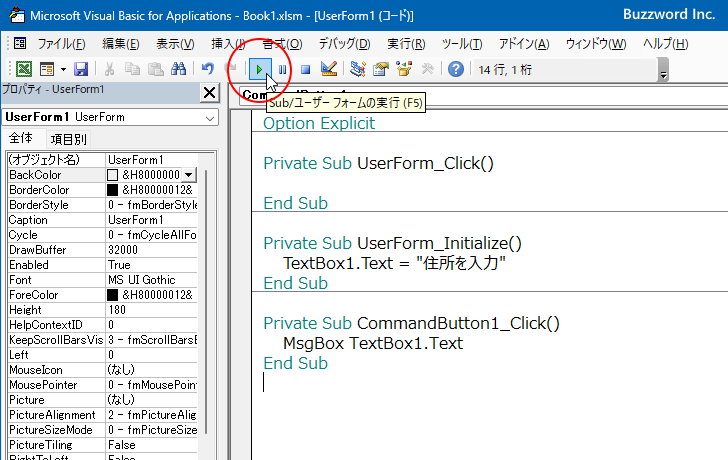Click the Undo arrow icon
The width and height of the screenshot is (728, 460).
(208, 69)
